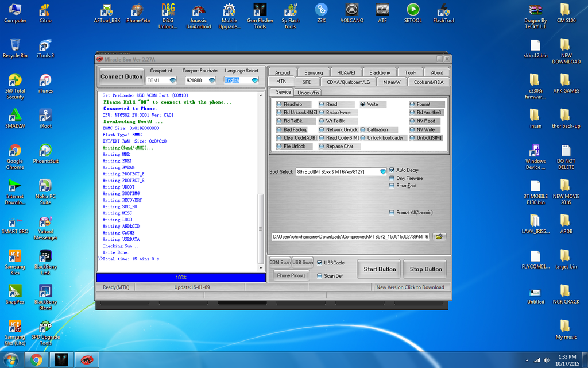The image size is (588, 368).
Task: Select the ATF desktop icon
Action: pyautogui.click(x=382, y=14)
